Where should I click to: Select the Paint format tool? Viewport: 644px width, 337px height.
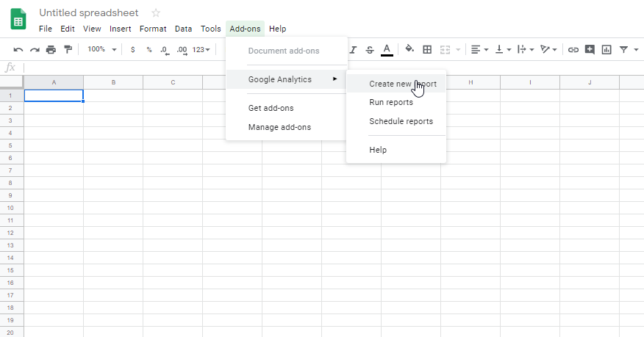pyautogui.click(x=68, y=50)
